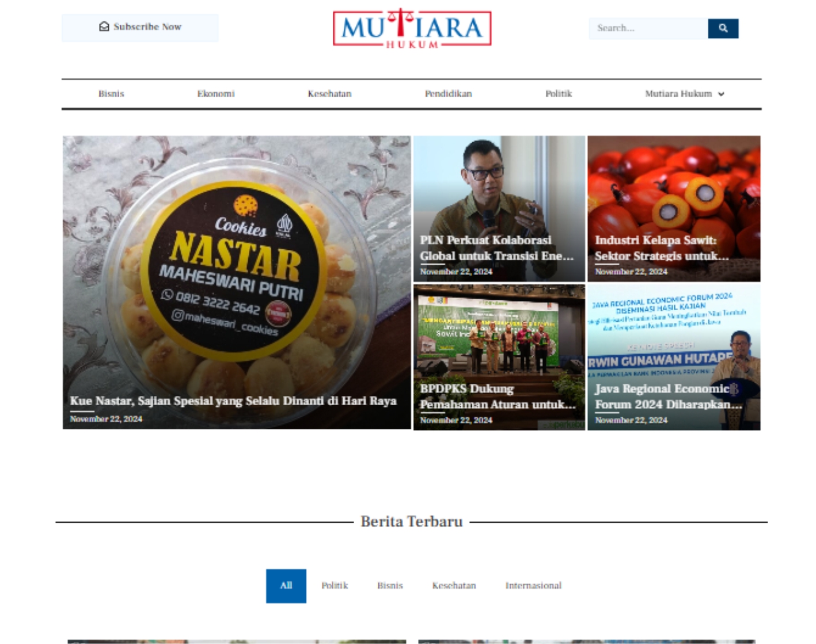Focus the Search input field
This screenshot has width=816, height=644.
tap(648, 28)
